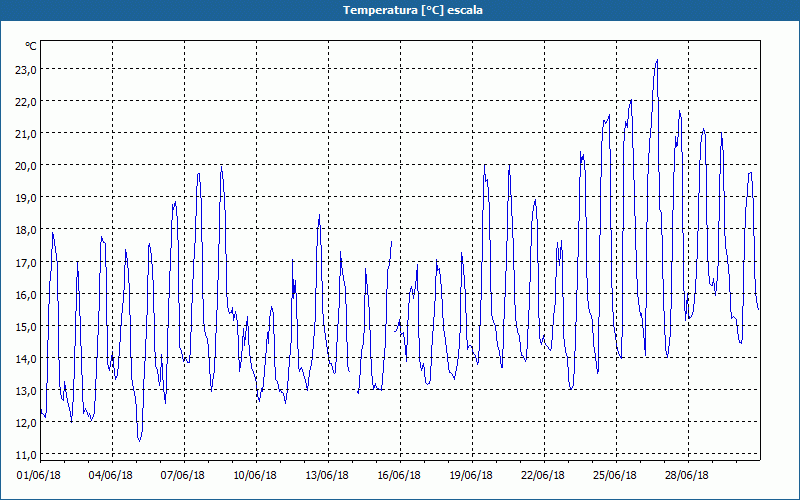This screenshot has height=500, width=800.
Task: Select the 12,0 y-axis value
Action: [26, 423]
